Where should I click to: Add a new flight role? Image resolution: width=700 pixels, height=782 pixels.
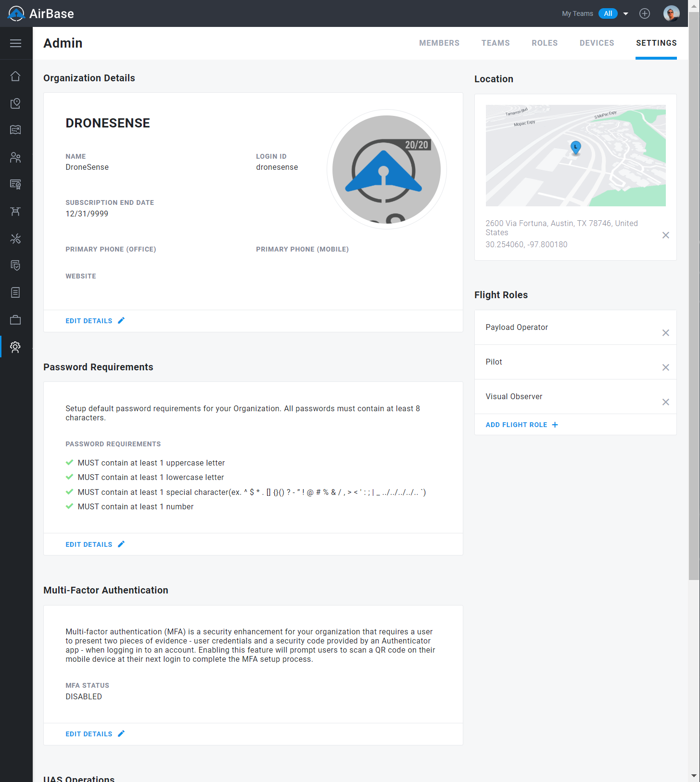click(x=522, y=425)
